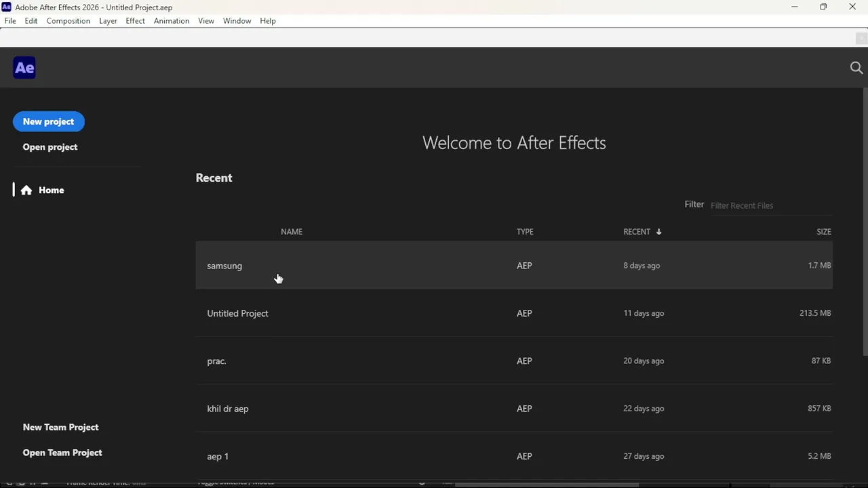This screenshot has width=868, height=488.
Task: Click the vertical scrollbar of Home screen
Action: pyautogui.click(x=865, y=222)
